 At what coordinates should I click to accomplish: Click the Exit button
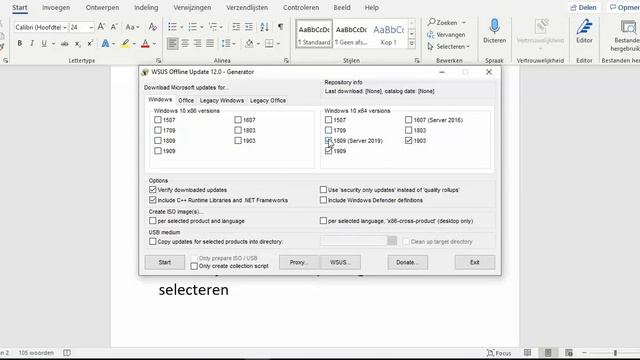(x=475, y=262)
